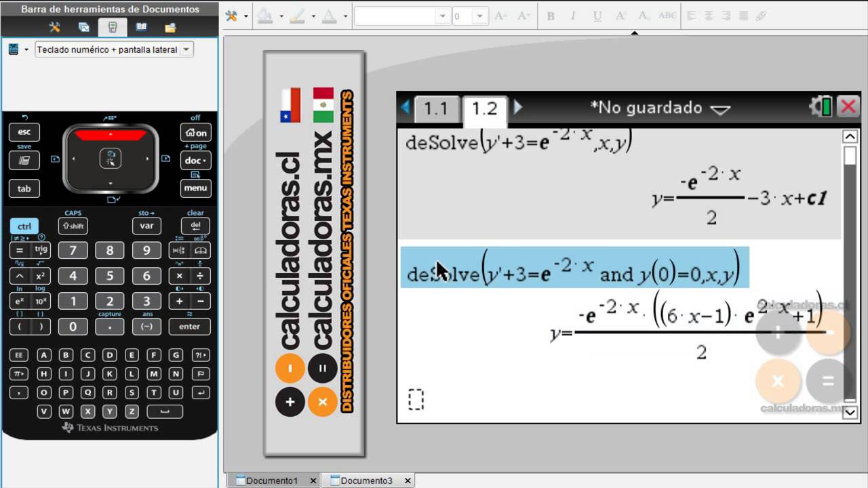The image size is (868, 488).
Task: Click the esc key on the keypad
Action: point(24,132)
